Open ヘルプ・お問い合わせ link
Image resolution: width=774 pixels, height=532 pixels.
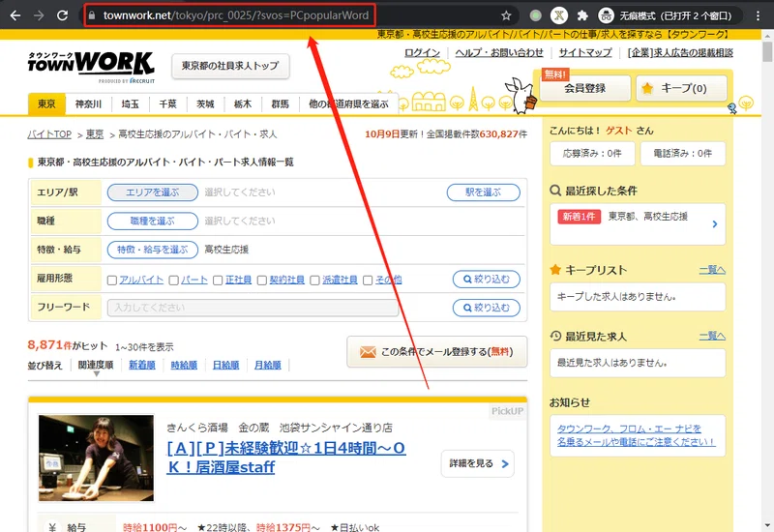point(499,52)
